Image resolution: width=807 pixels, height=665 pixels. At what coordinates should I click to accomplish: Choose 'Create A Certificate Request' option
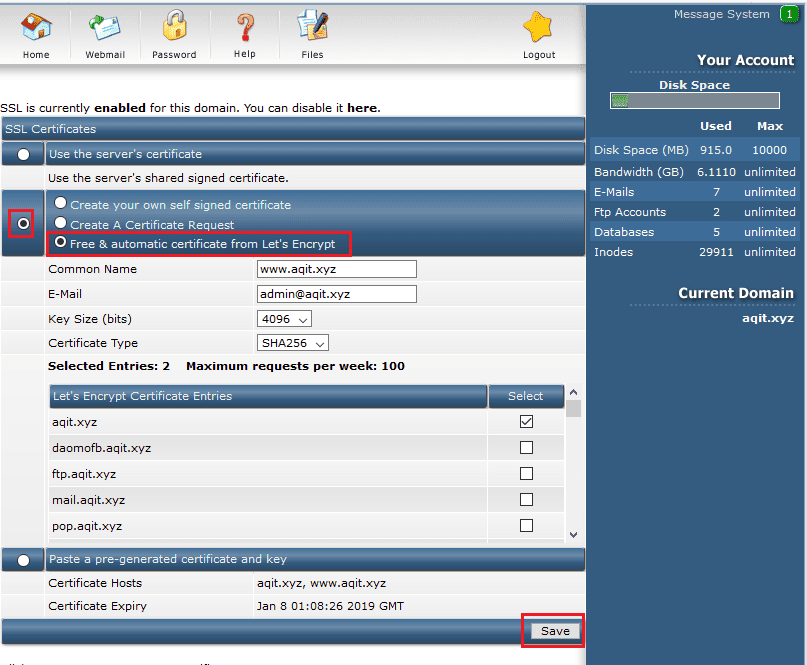[x=61, y=223]
